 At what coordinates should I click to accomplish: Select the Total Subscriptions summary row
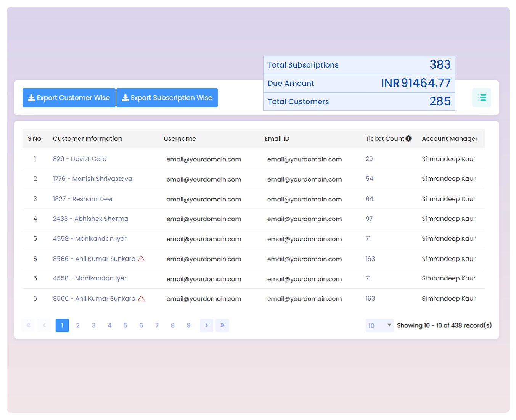pyautogui.click(x=359, y=65)
